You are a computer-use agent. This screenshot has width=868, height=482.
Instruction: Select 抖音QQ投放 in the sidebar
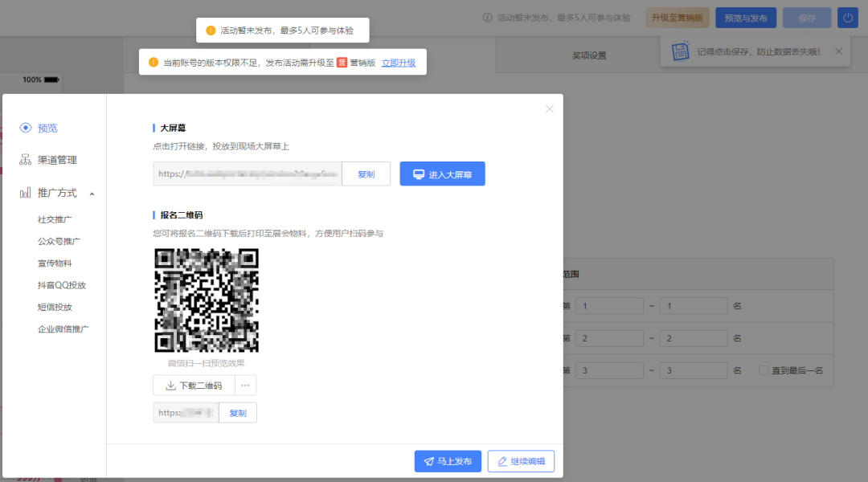(x=61, y=285)
